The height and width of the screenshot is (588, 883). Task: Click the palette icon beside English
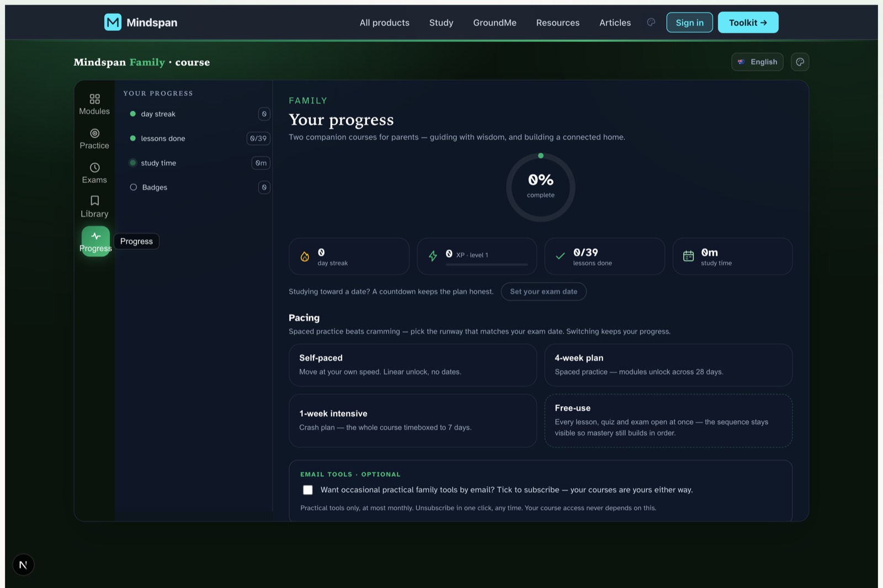pyautogui.click(x=800, y=62)
